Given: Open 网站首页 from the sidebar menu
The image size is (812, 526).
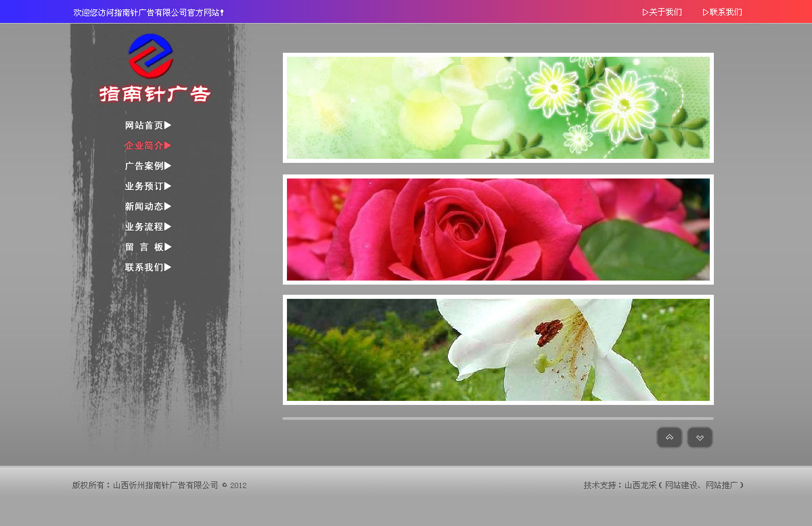Looking at the screenshot, I should 148,126.
